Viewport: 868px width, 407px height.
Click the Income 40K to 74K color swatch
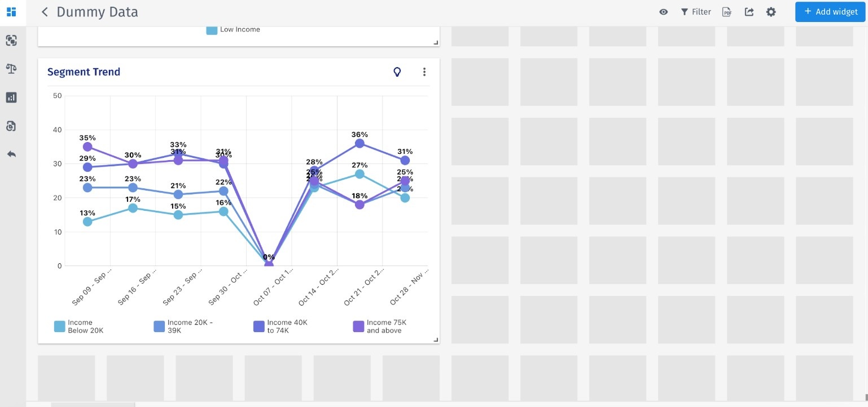click(259, 326)
